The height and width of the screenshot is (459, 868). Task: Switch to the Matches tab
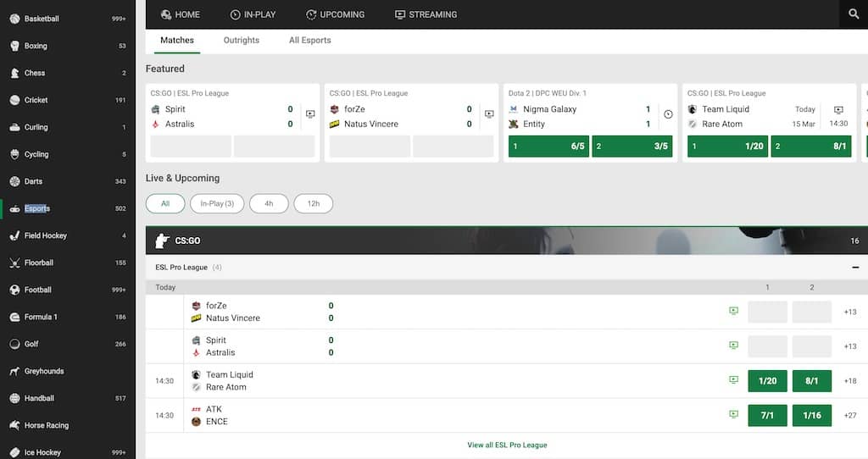coord(177,41)
